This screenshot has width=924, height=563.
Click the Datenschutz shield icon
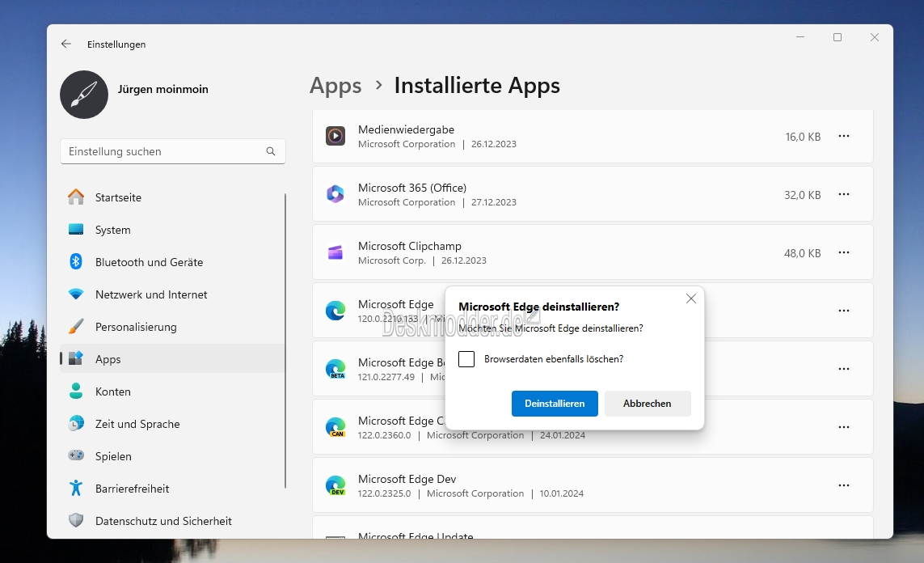coord(76,520)
